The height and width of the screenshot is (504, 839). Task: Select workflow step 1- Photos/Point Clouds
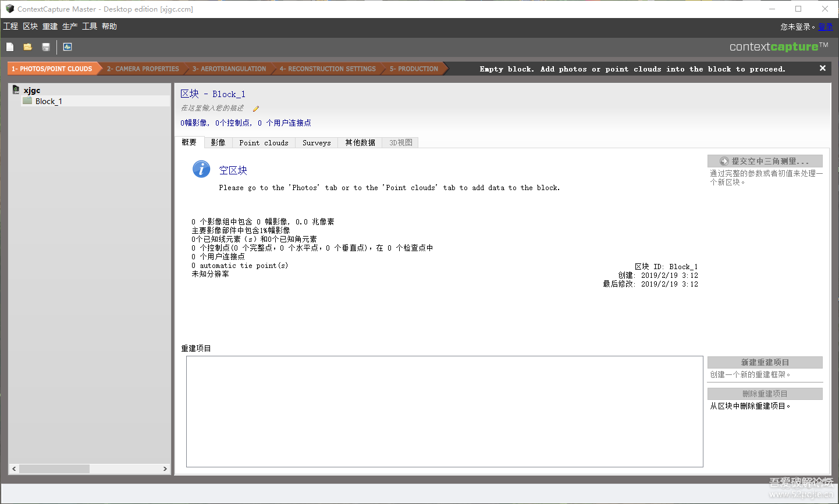point(52,69)
